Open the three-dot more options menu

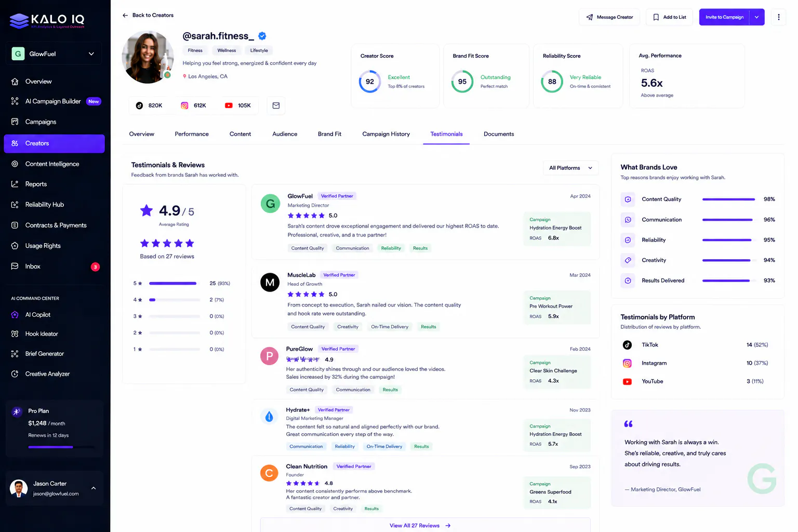tap(778, 17)
